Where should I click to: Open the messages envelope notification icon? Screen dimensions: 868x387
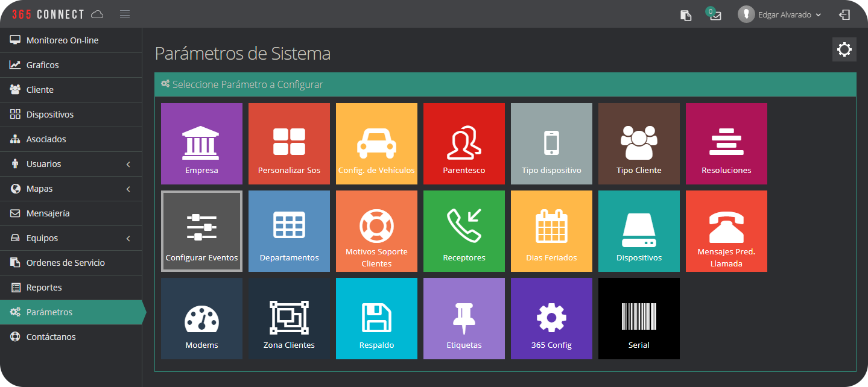pyautogui.click(x=715, y=15)
